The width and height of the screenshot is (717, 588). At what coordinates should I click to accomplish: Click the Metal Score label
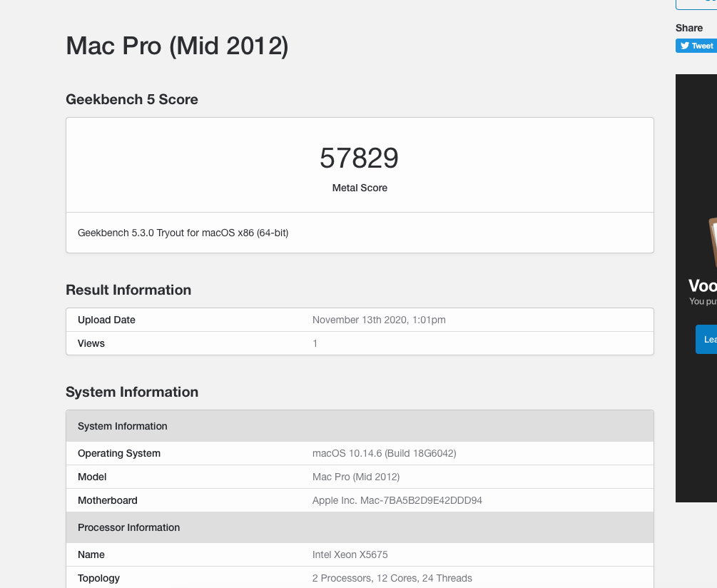(x=360, y=188)
